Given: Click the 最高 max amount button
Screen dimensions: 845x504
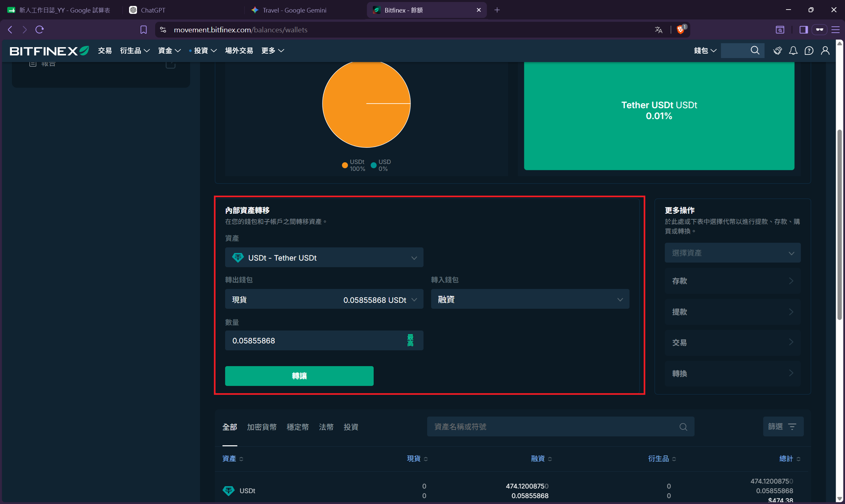Looking at the screenshot, I should 410,340.
